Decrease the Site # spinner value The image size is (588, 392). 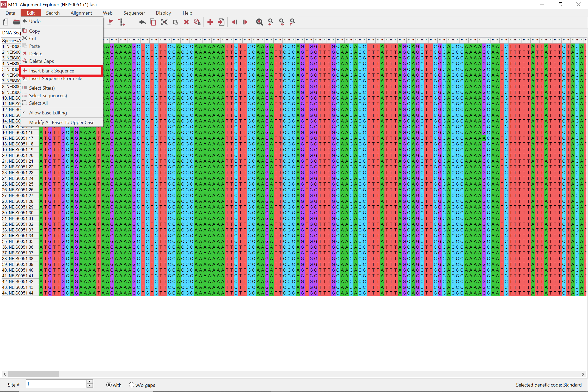coord(89,386)
